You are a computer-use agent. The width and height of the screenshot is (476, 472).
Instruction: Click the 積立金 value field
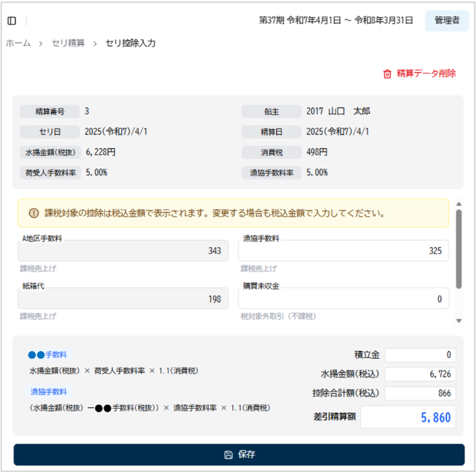[420, 355]
